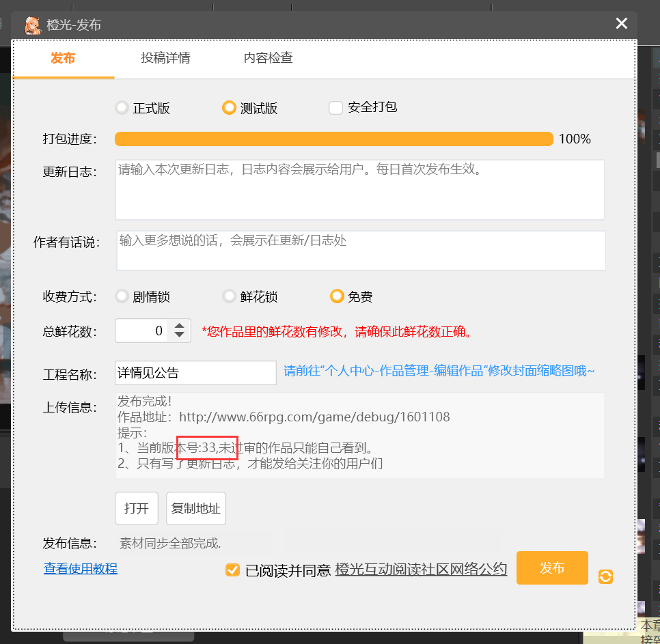This screenshot has width=660, height=644.
Task: Click the orange refresh icon beside 发布
Action: coord(605,576)
